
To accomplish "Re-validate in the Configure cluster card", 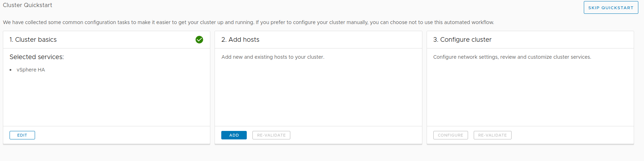I will (x=492, y=135).
